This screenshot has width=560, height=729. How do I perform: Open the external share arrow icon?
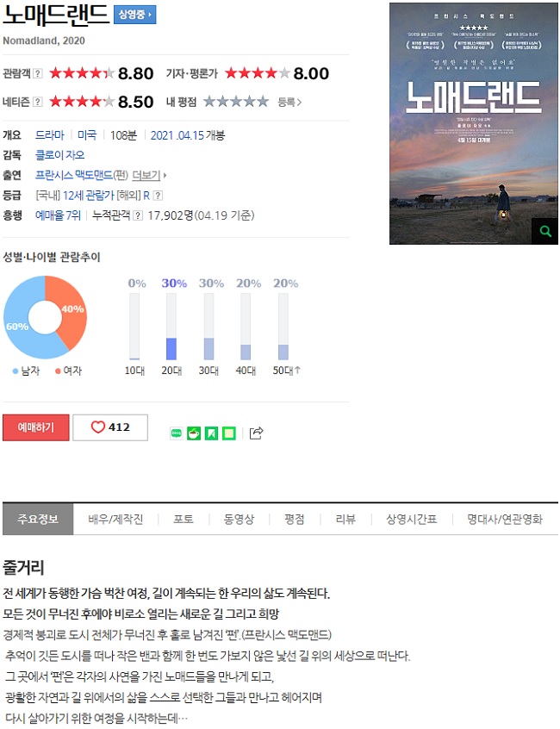pyautogui.click(x=257, y=433)
